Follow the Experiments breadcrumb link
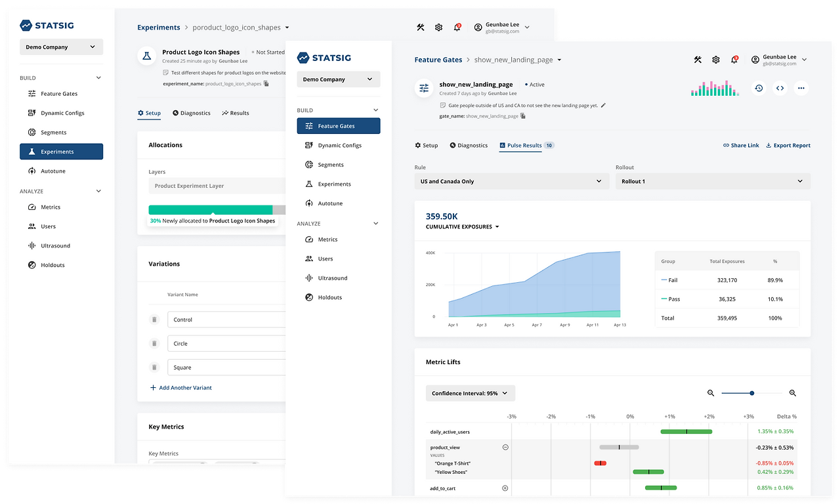840x504 pixels. point(159,28)
